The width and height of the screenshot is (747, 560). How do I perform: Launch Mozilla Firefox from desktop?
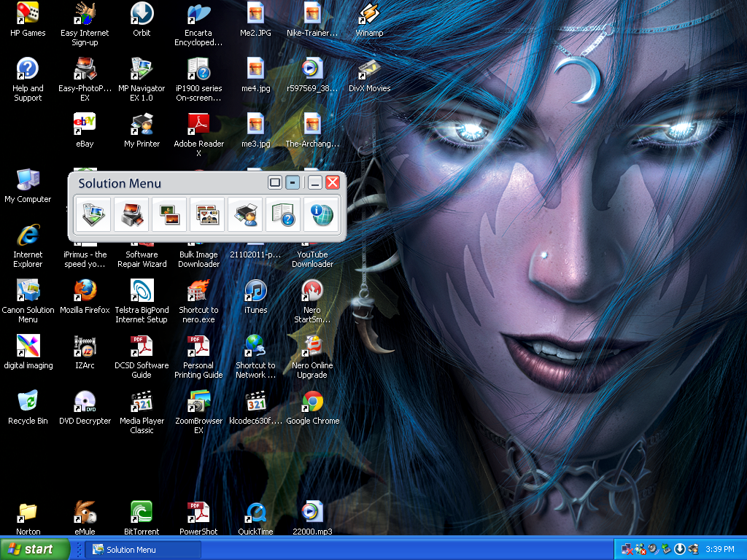tap(85, 296)
